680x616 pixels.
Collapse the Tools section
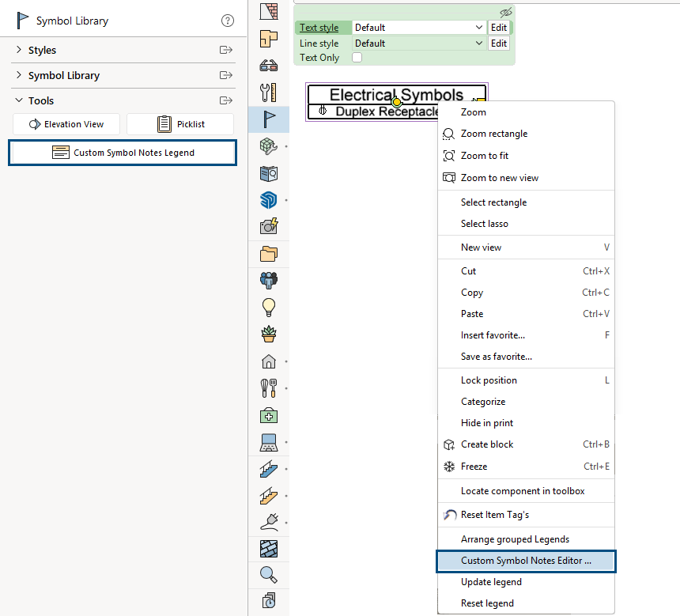pyautogui.click(x=19, y=100)
